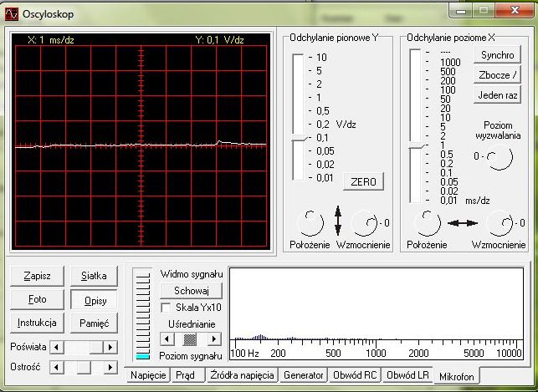
Task: Toggle off the Opisy labels button
Action: pos(94,299)
